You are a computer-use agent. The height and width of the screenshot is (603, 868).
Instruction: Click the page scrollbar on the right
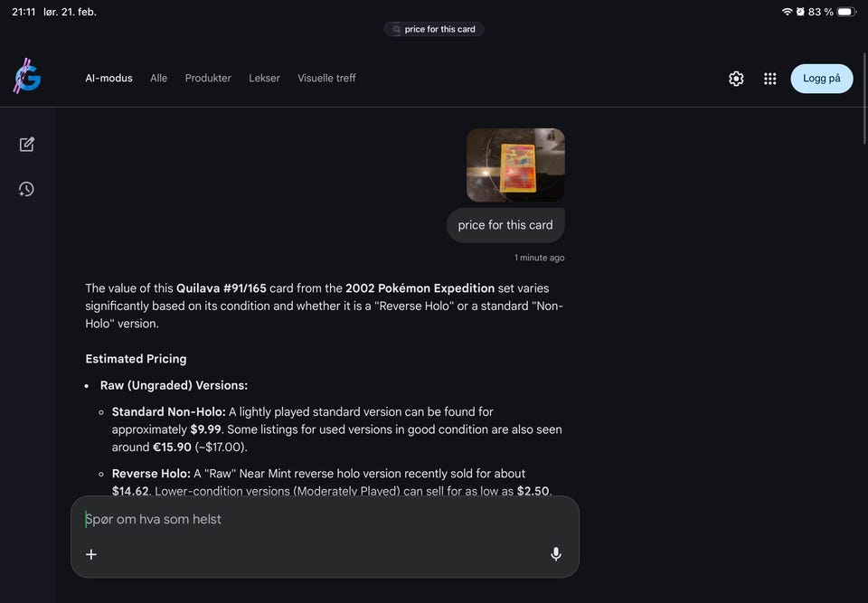tap(864, 99)
